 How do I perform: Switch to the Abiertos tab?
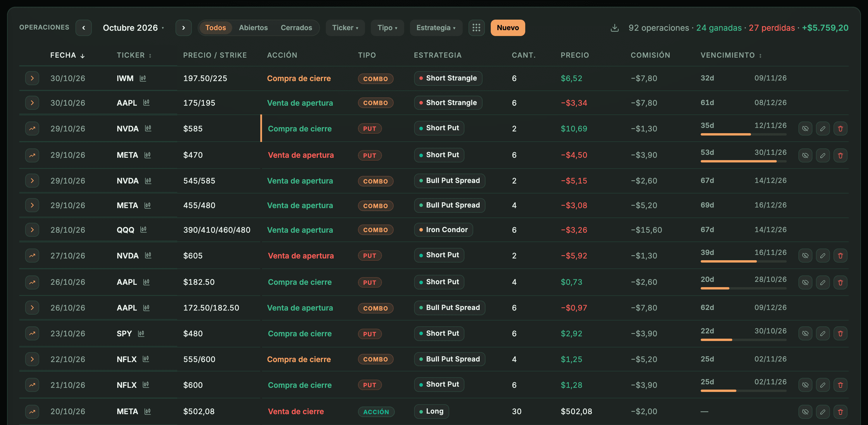[253, 28]
